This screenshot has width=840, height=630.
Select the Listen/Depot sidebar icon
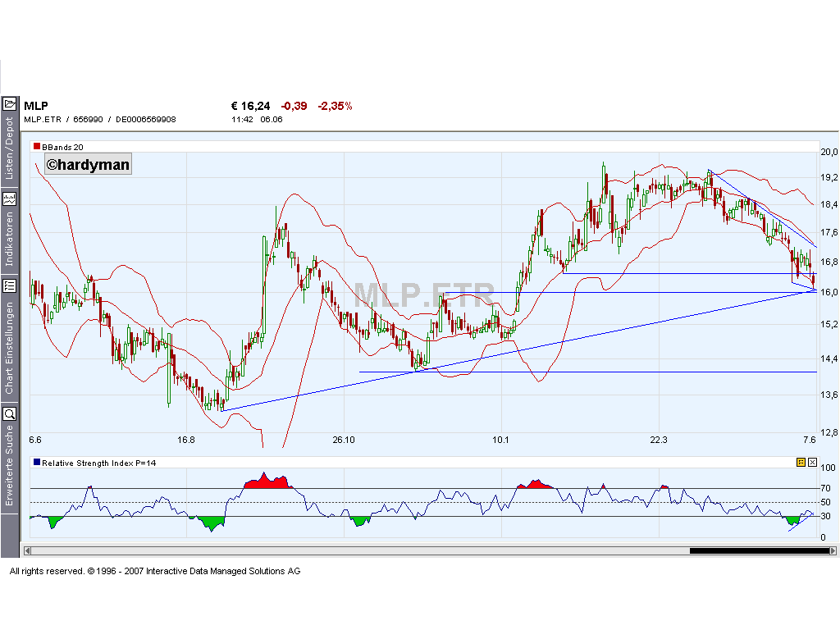(x=10, y=148)
